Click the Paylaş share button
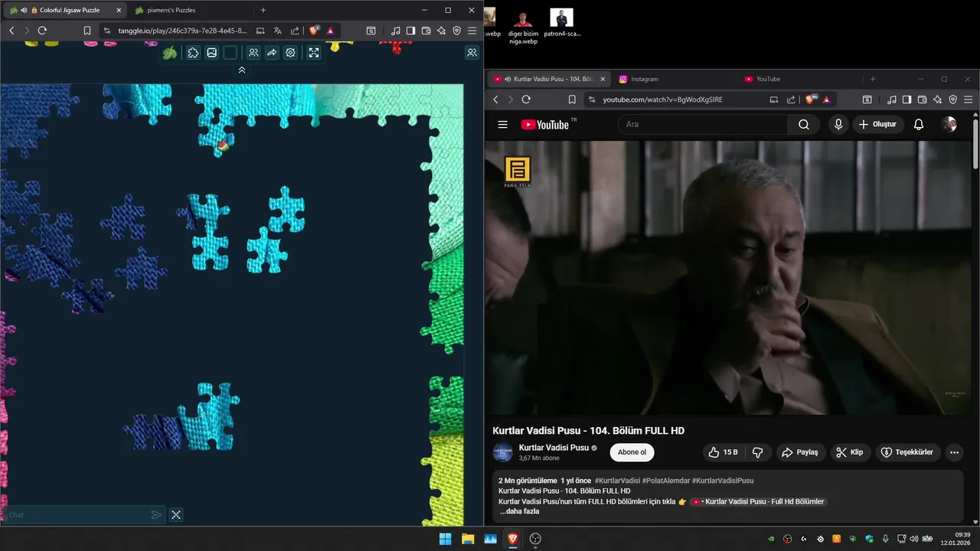Image resolution: width=980 pixels, height=551 pixels. (800, 452)
